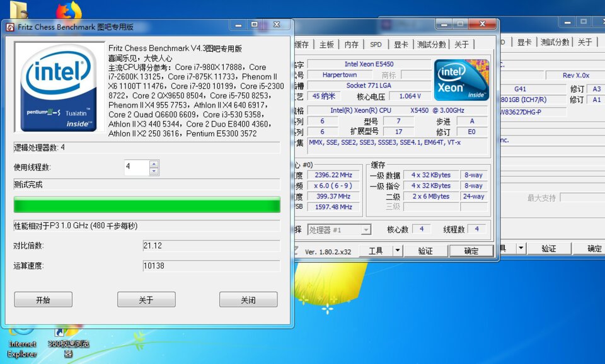
Task: Click the processor name 'Intel Xeon E5450'
Action: tap(369, 64)
